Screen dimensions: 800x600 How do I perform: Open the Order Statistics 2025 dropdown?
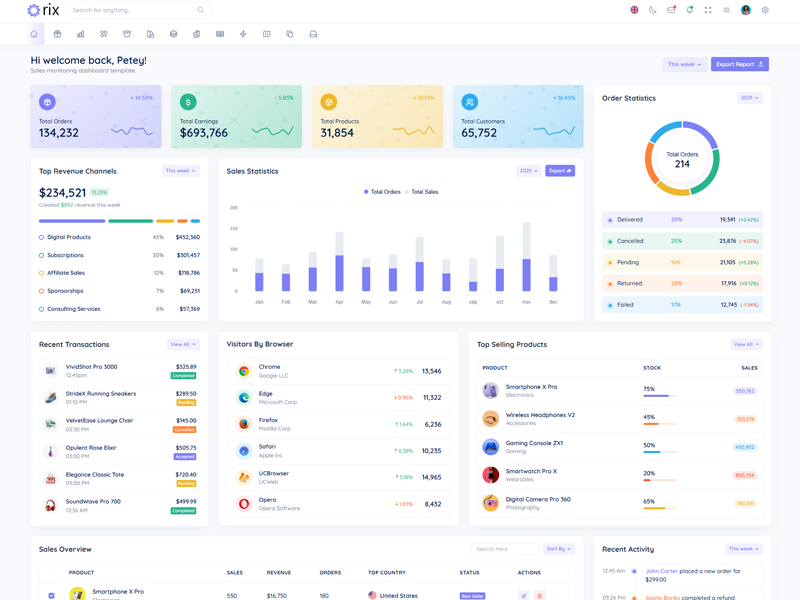[x=750, y=98]
